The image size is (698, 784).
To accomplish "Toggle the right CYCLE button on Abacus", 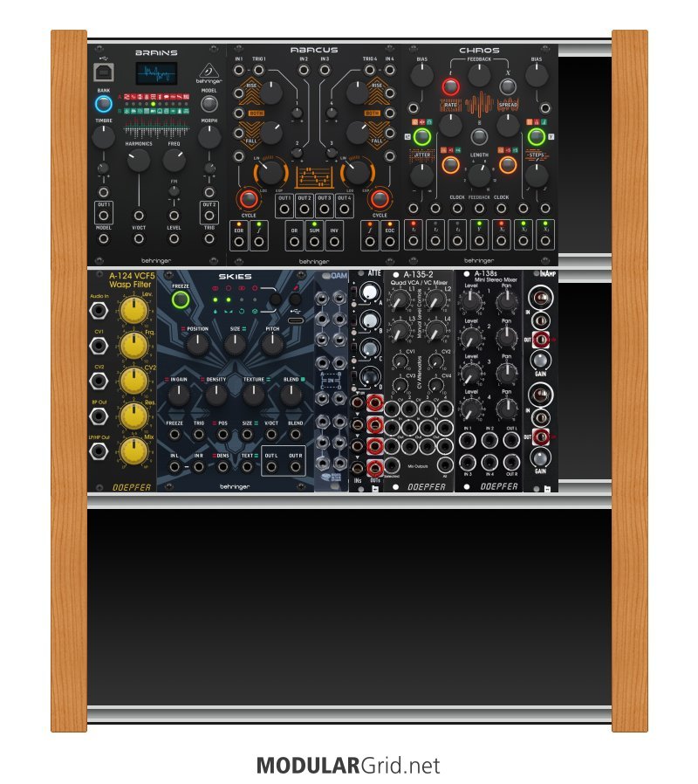I will point(380,199).
